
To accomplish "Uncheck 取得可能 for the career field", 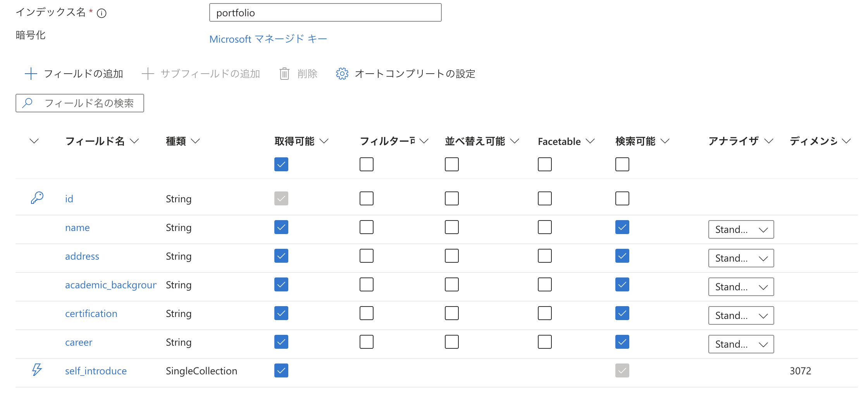I will 281,342.
